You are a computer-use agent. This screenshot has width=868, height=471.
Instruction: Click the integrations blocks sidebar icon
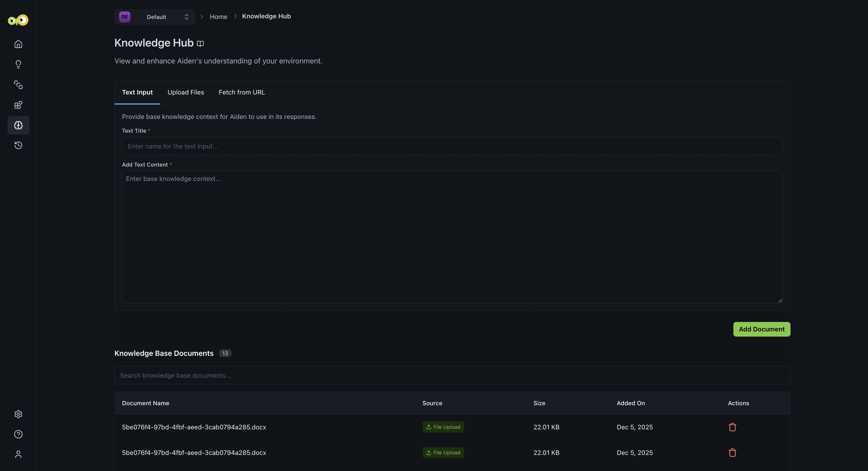tap(18, 105)
